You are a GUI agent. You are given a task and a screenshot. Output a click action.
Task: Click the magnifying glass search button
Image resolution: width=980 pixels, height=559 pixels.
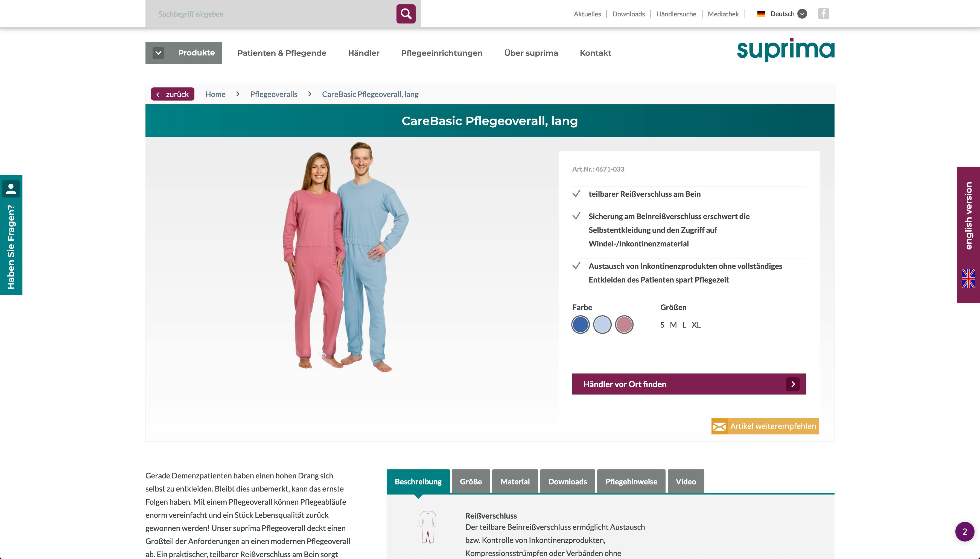406,14
